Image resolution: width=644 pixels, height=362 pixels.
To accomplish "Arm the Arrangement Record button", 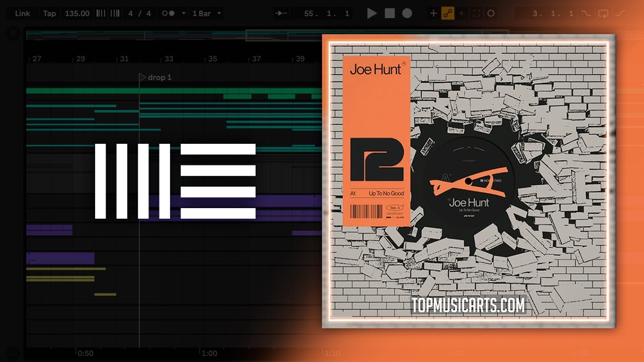I will [x=407, y=14].
